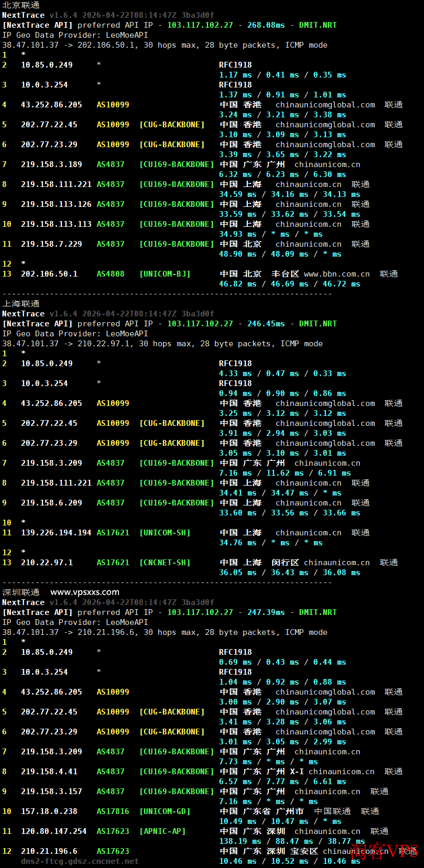Image resolution: width=424 pixels, height=868 pixels.
Task: Select hop IP 219.158.3.189
Action: (51, 164)
